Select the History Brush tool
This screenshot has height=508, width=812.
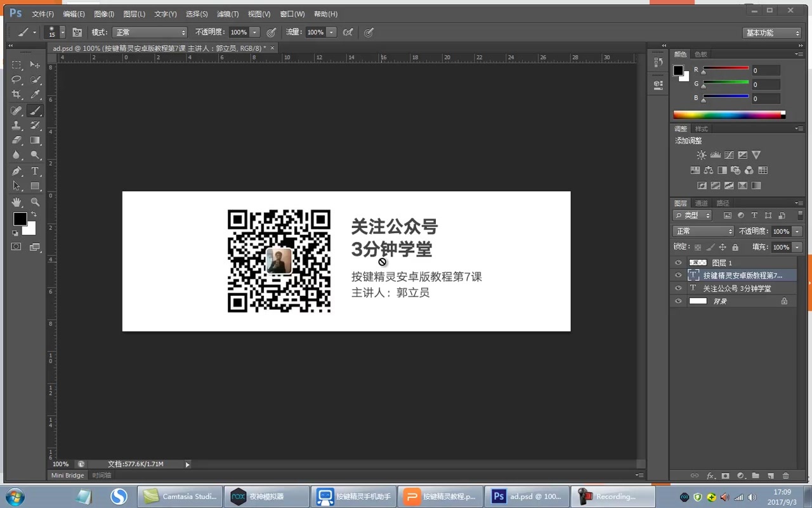tap(36, 126)
